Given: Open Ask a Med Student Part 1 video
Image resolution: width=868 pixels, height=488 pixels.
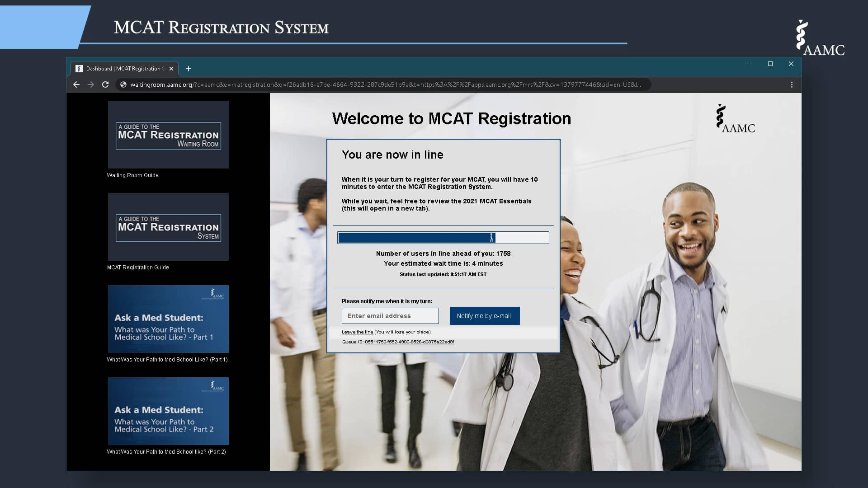Looking at the screenshot, I should coord(168,319).
